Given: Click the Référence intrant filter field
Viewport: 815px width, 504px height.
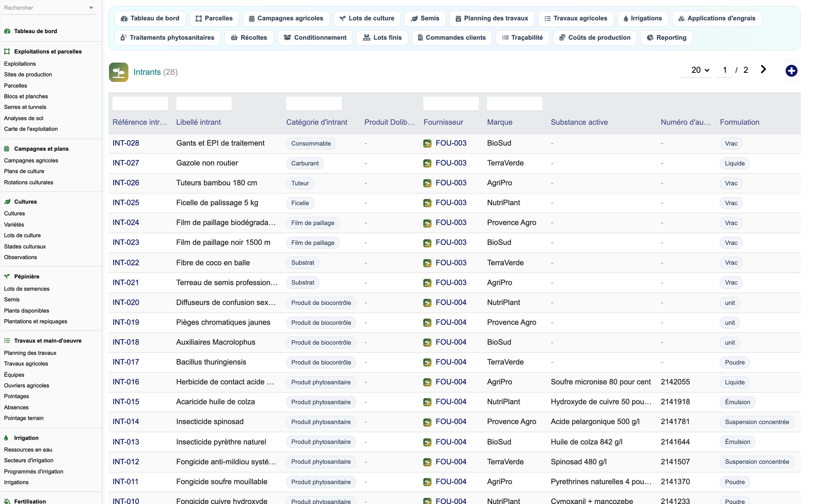Looking at the screenshot, I should point(140,103).
